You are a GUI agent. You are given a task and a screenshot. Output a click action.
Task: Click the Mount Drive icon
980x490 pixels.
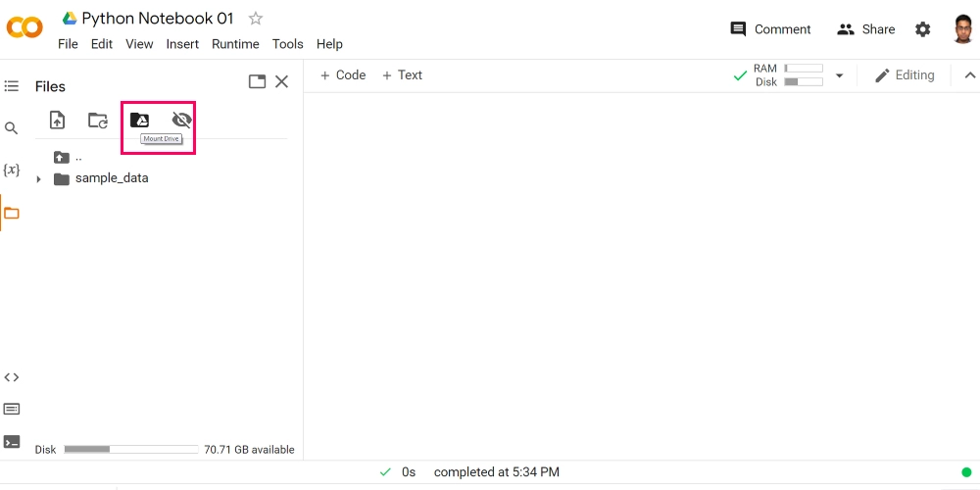[x=139, y=121]
